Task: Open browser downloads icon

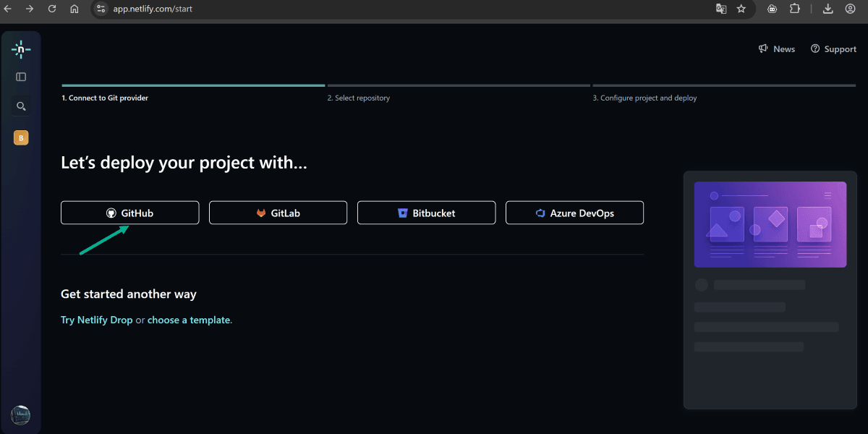Action: click(x=828, y=9)
